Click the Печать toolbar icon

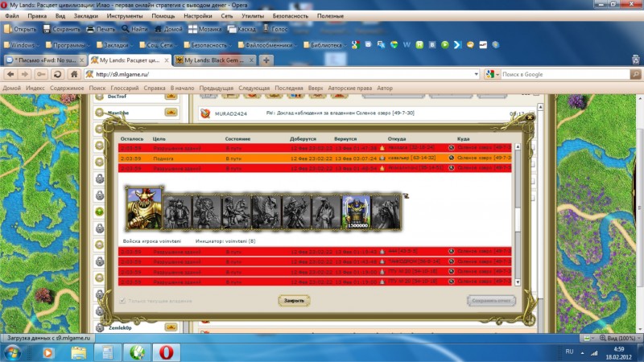[101, 29]
